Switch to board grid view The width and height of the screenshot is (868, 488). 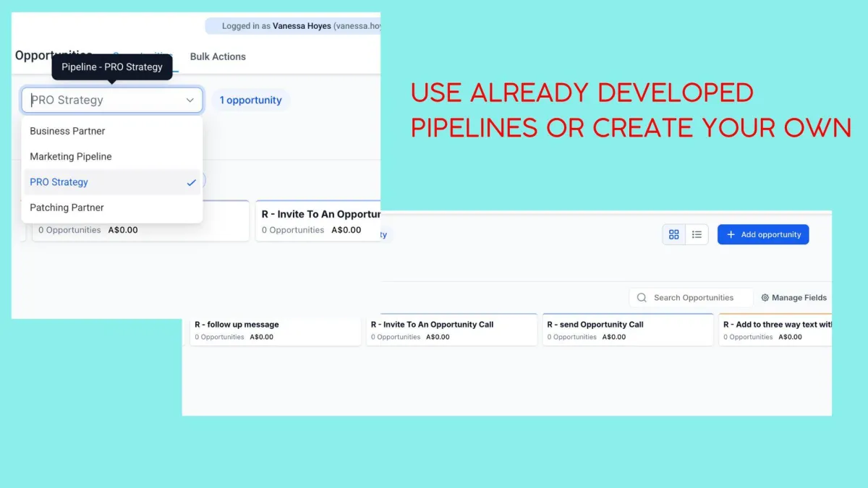674,234
